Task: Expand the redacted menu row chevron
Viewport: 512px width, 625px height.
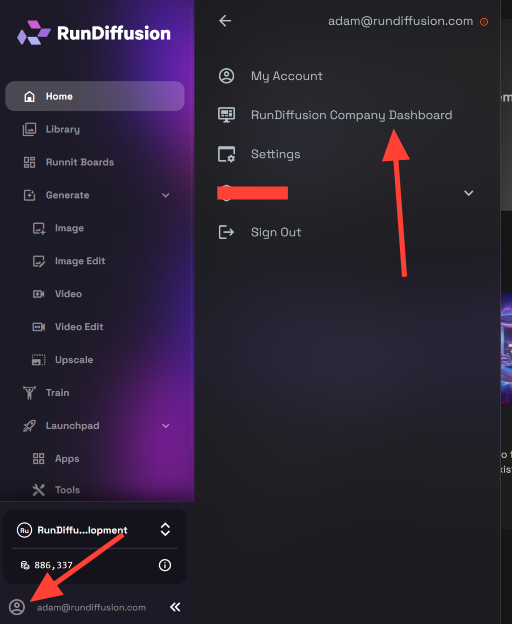Action: tap(469, 193)
